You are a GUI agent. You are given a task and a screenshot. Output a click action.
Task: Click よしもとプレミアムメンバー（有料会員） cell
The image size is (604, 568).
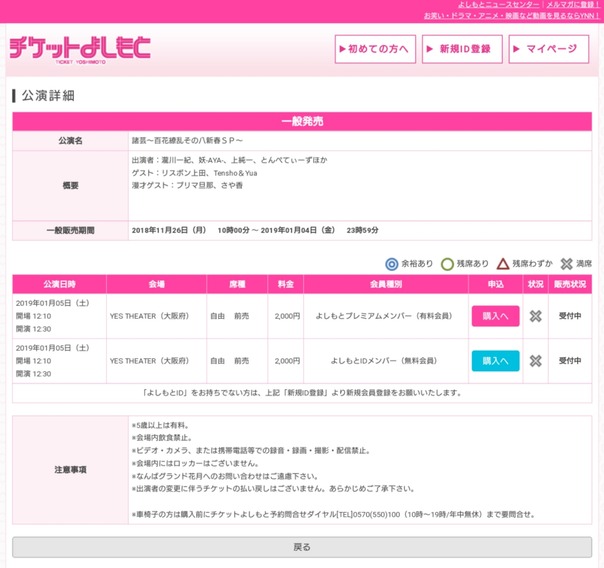click(x=384, y=316)
